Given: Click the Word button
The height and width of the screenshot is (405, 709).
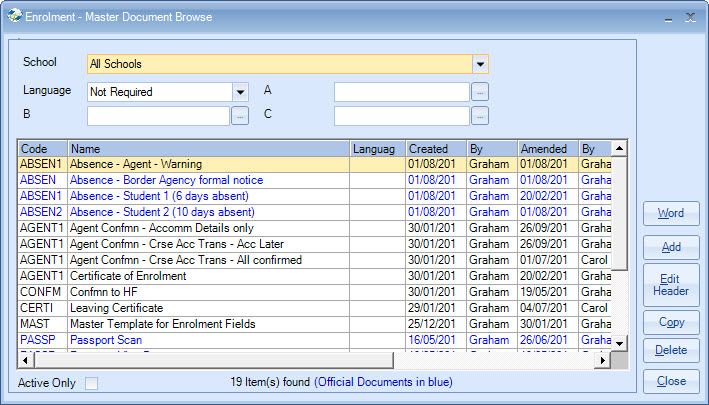Looking at the screenshot, I should click(x=671, y=213).
